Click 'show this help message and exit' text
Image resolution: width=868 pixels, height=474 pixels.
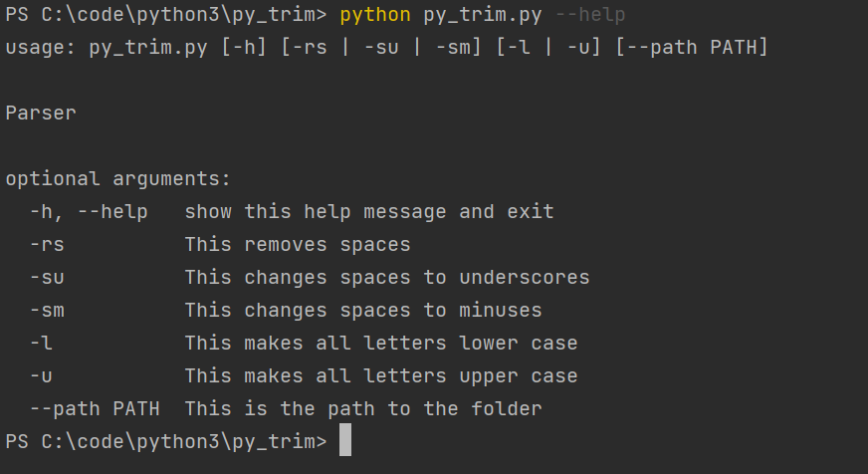click(x=369, y=212)
